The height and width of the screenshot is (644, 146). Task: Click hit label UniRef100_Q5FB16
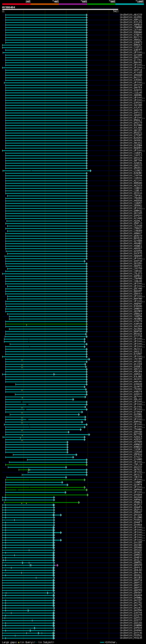tap(131, 454)
